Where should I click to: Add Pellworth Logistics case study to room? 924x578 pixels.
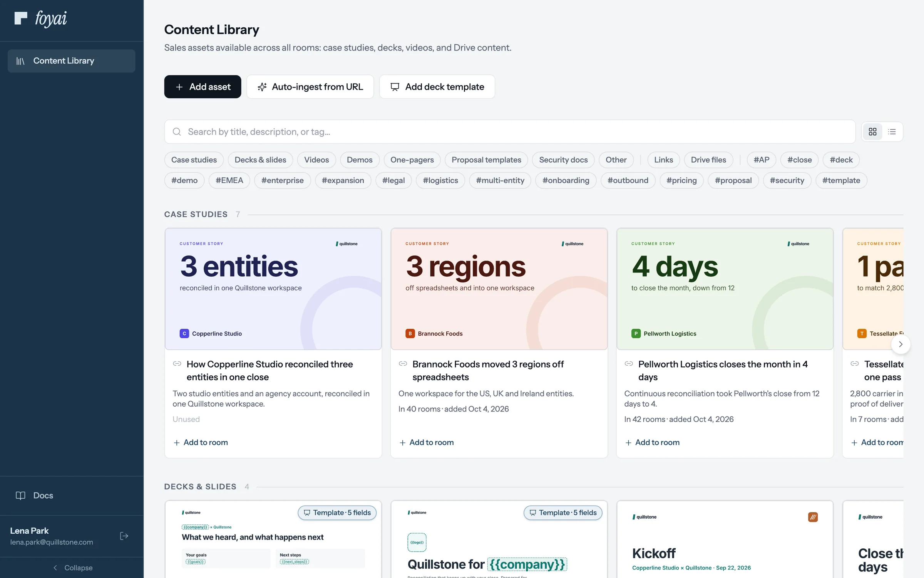652,442
